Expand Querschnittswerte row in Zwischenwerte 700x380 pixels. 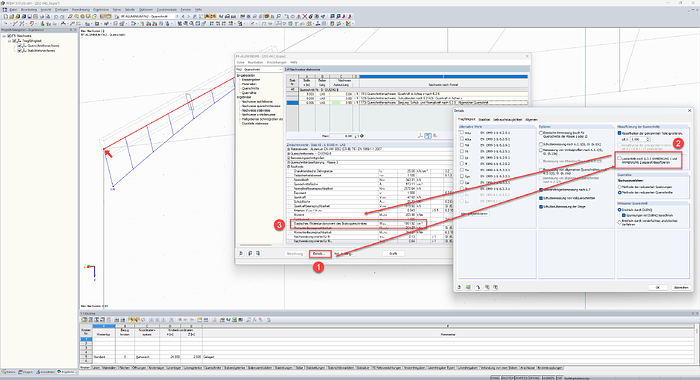(x=288, y=154)
